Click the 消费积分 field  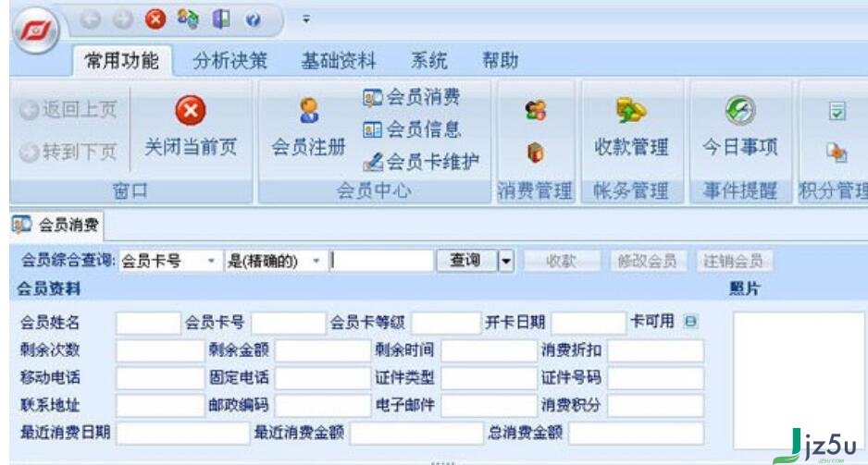pos(655,406)
